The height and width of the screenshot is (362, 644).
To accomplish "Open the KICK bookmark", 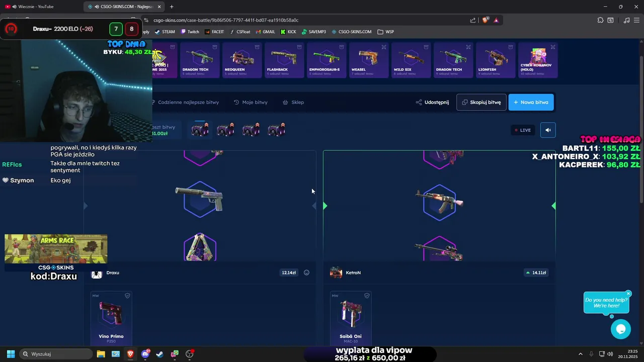I will tap(288, 32).
